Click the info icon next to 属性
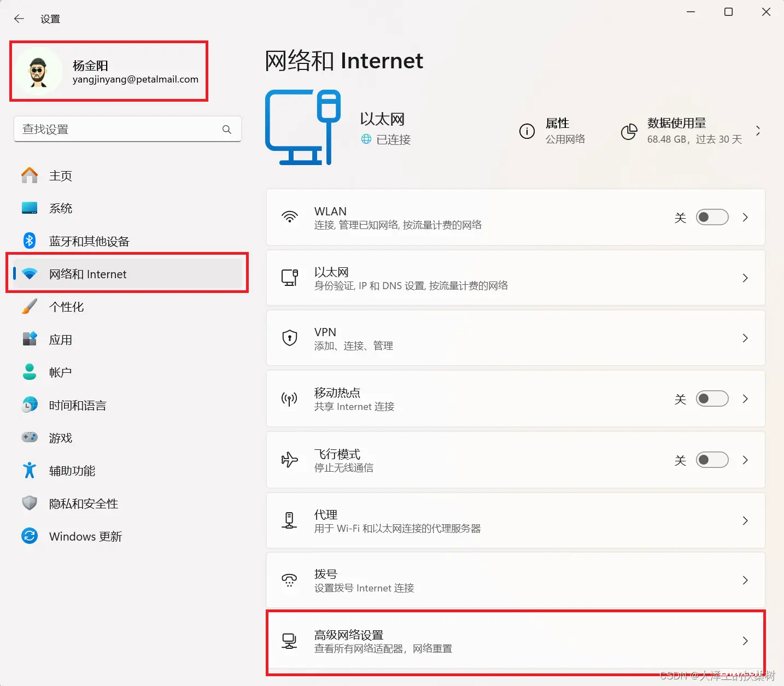 [527, 131]
